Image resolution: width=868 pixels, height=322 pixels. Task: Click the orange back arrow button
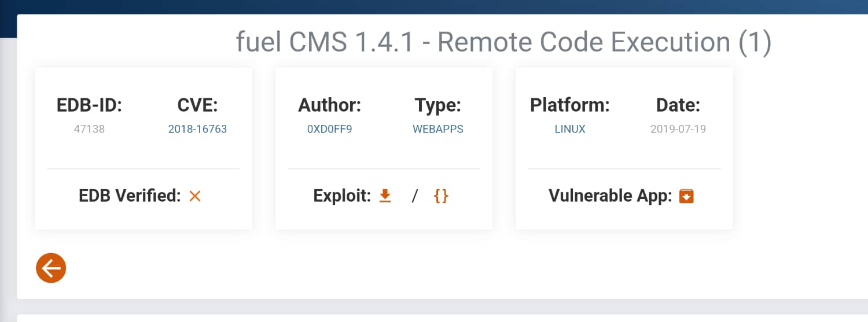click(x=51, y=268)
